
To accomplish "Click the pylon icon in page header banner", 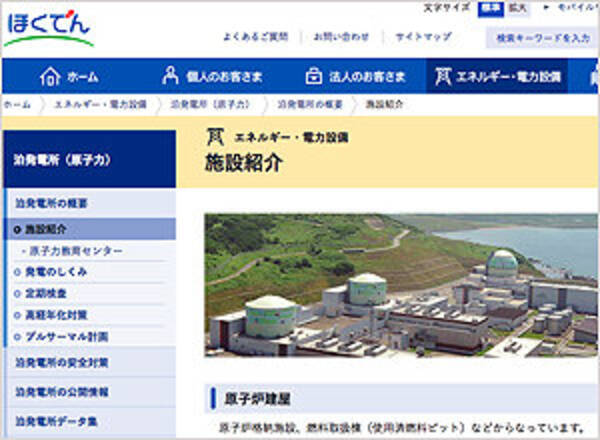I will 215,137.
